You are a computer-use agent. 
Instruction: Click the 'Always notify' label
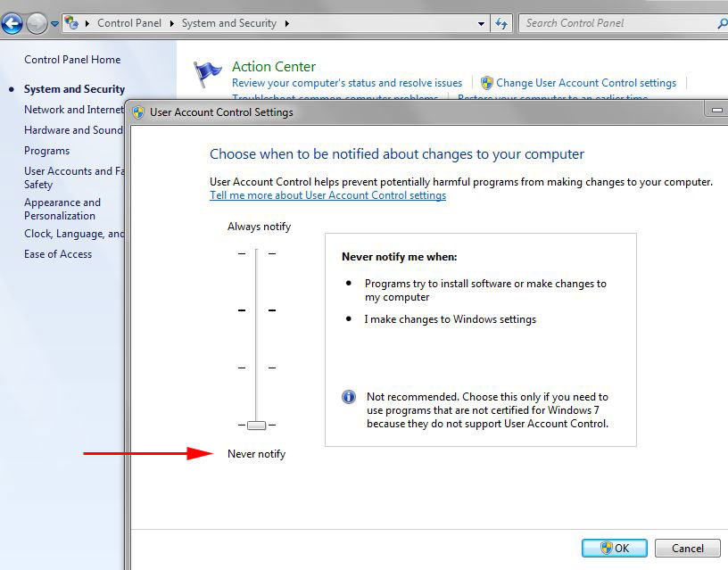tap(259, 227)
